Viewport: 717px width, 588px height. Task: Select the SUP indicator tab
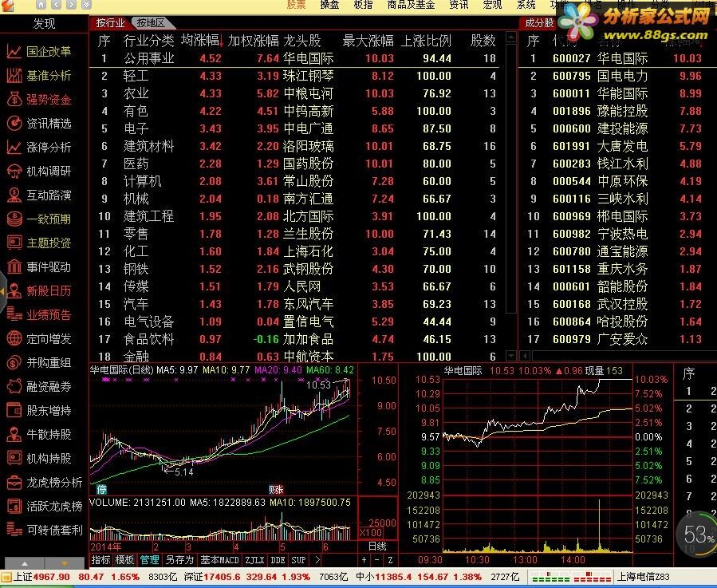click(298, 559)
